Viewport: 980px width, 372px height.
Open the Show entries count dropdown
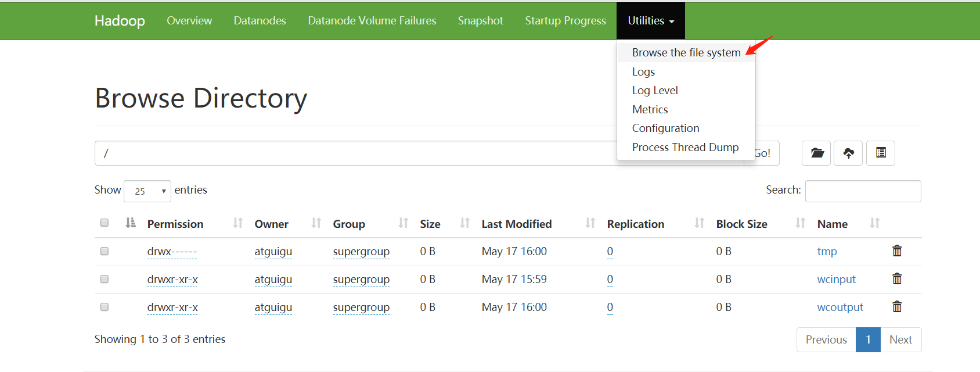tap(147, 191)
